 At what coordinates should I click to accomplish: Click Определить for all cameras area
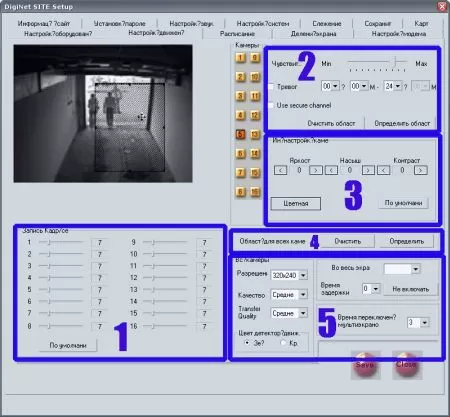tap(407, 241)
